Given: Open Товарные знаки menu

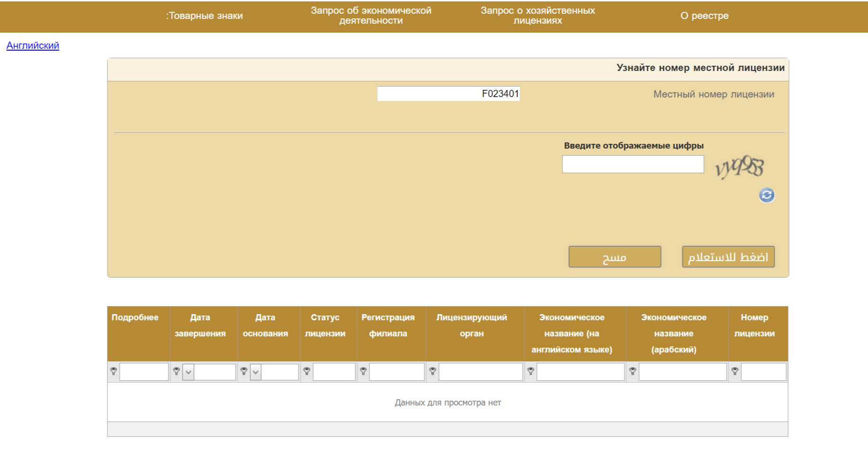Looking at the screenshot, I should 204,16.
